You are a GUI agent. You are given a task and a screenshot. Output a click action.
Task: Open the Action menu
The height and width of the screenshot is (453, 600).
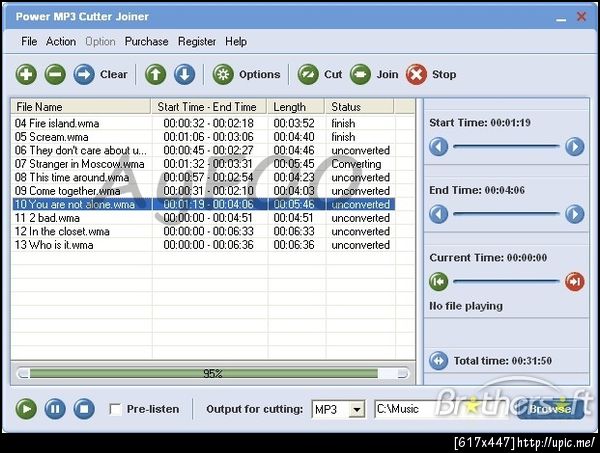tap(61, 41)
